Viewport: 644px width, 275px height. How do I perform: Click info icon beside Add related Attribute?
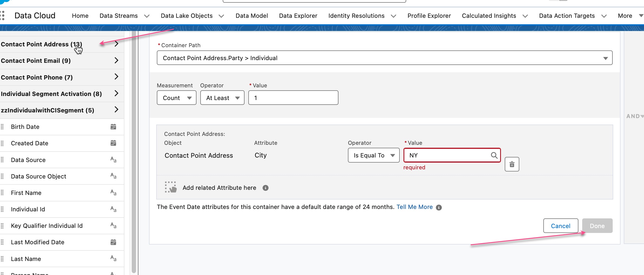[266, 188]
